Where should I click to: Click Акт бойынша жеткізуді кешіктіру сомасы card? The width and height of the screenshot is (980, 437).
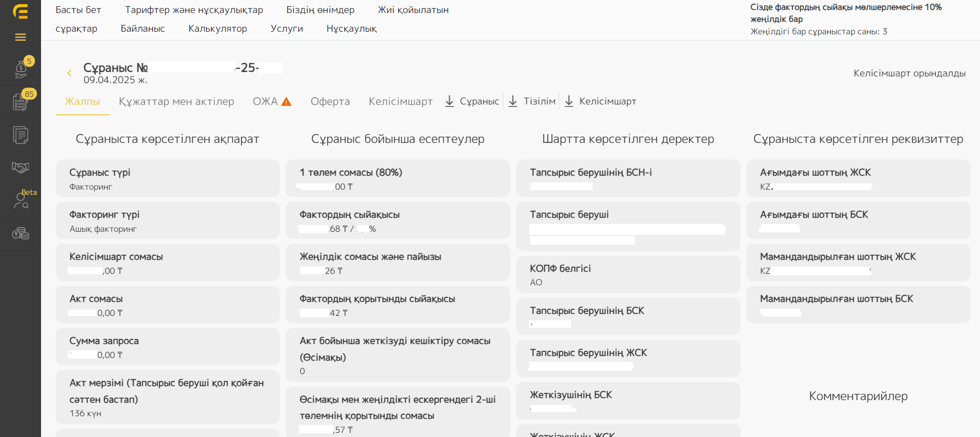tap(398, 355)
